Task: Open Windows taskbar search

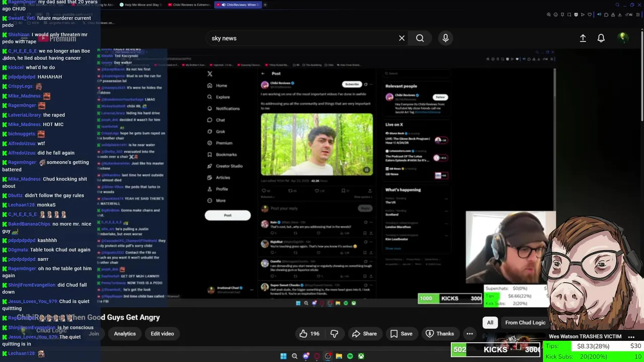Action: pos(295,356)
